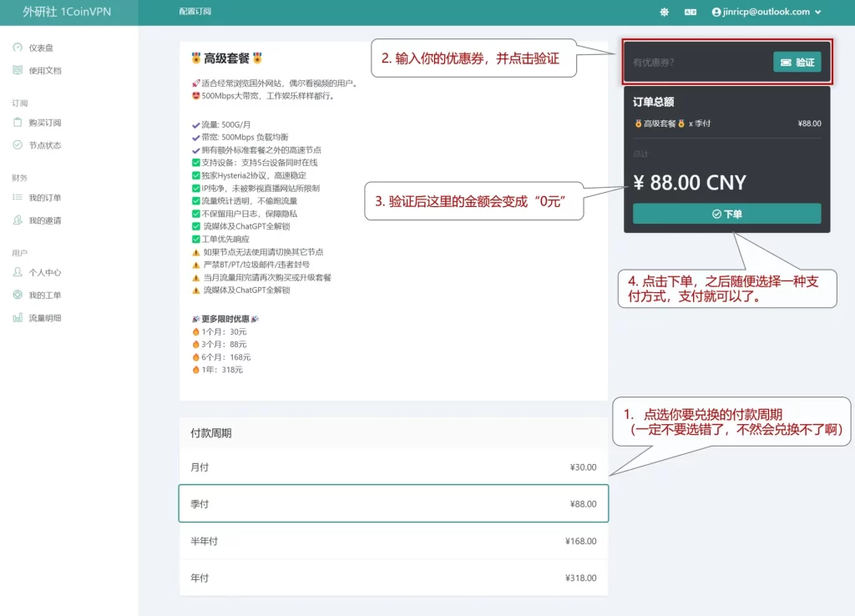Click the language switch icon in header
Viewport: 855px width, 616px height.
point(691,12)
